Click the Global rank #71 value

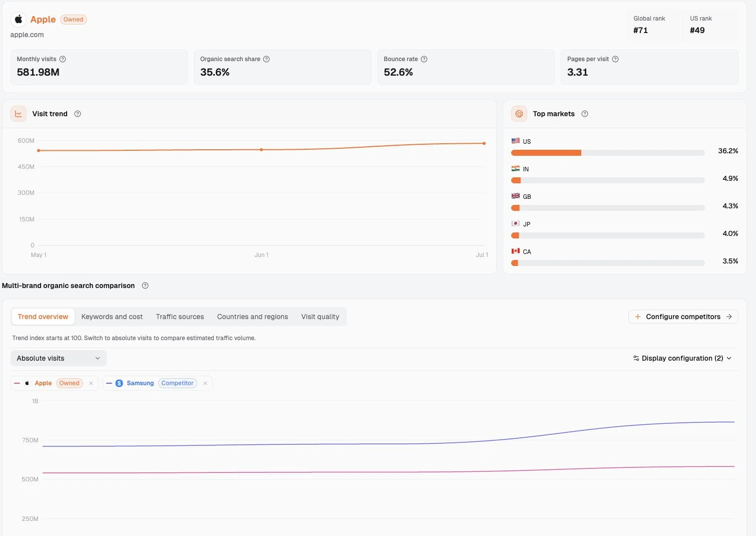click(x=640, y=30)
